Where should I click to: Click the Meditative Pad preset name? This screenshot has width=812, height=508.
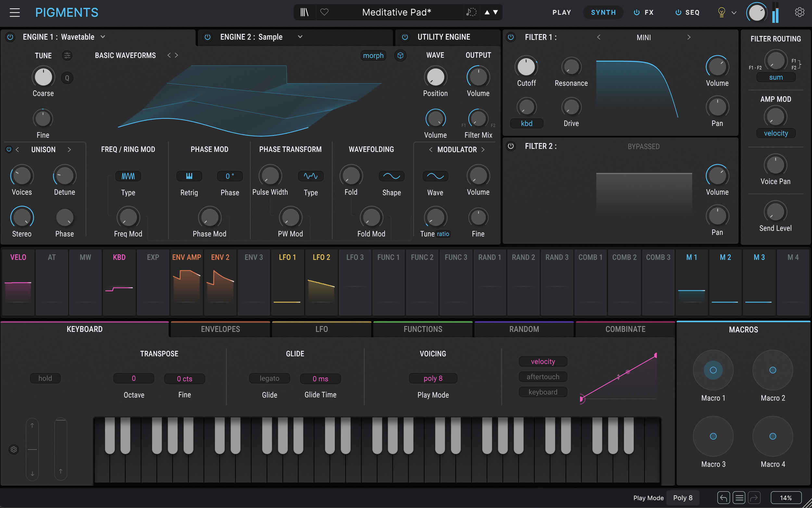click(397, 12)
